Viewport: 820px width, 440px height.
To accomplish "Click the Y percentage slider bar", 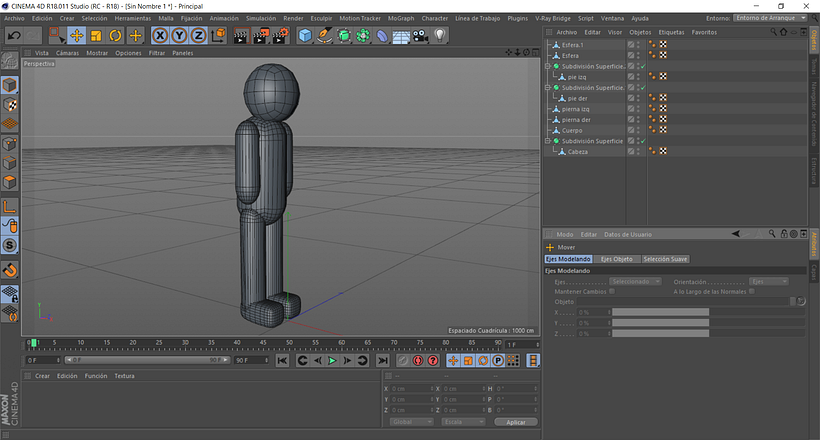I will [x=660, y=323].
